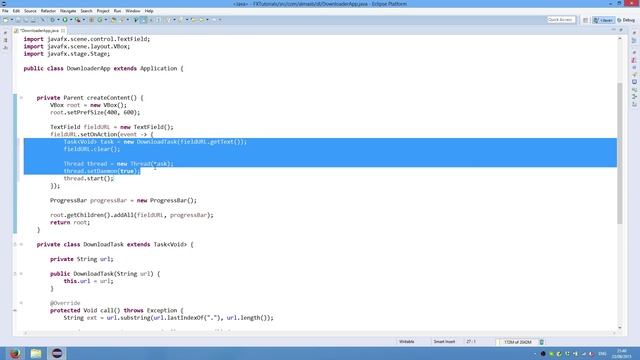Toggle Mark Occurrences highlighted toolbar button
The height and width of the screenshot is (360, 640).
pyautogui.click(x=144, y=20)
